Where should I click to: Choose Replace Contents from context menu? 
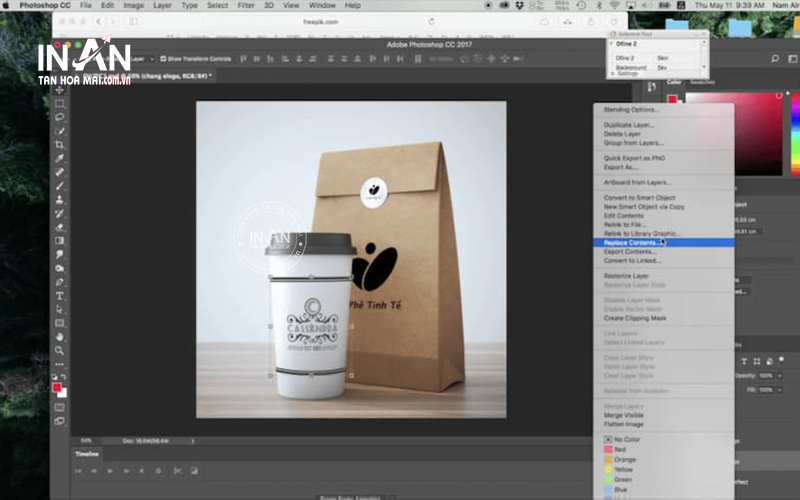pyautogui.click(x=631, y=242)
